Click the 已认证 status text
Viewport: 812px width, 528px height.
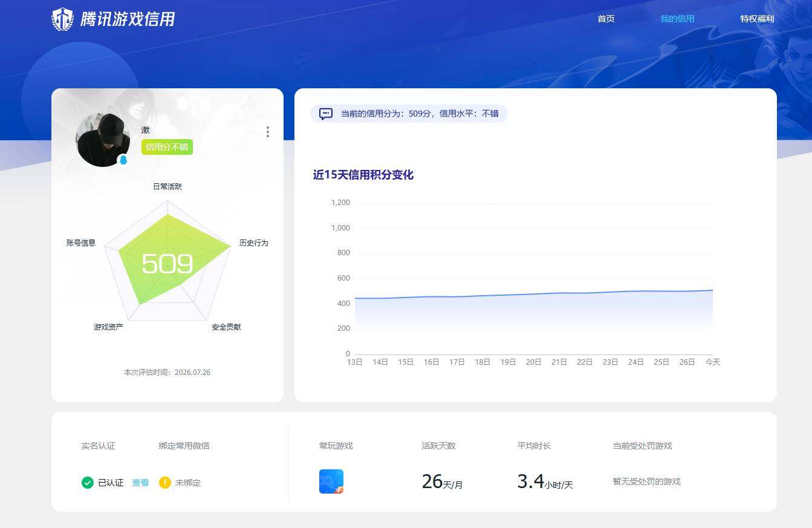[x=111, y=483]
